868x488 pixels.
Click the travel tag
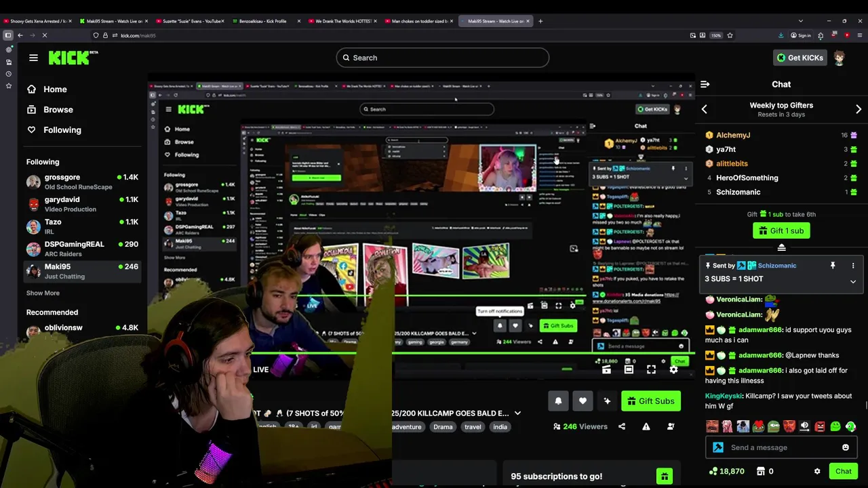pyautogui.click(x=473, y=427)
